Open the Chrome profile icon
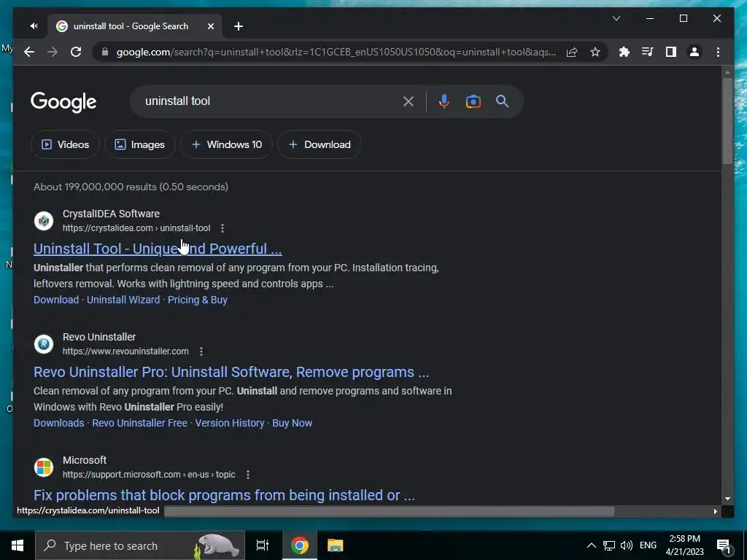 pyautogui.click(x=694, y=52)
